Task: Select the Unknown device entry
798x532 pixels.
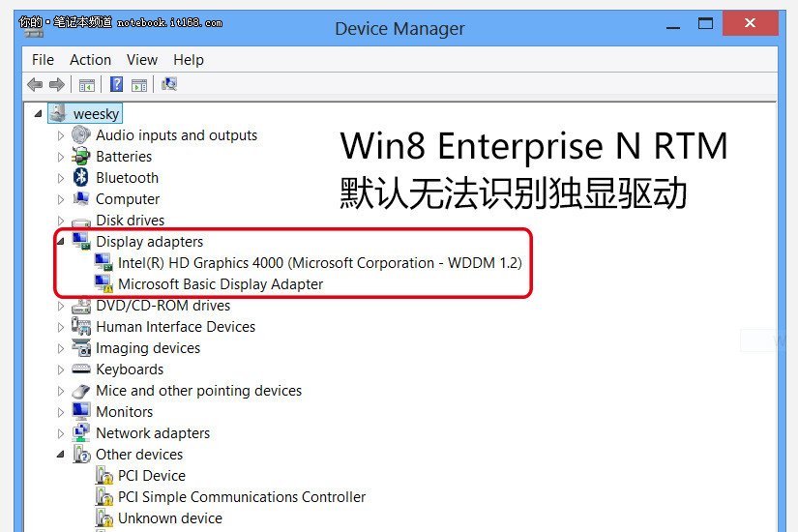Action: click(169, 518)
